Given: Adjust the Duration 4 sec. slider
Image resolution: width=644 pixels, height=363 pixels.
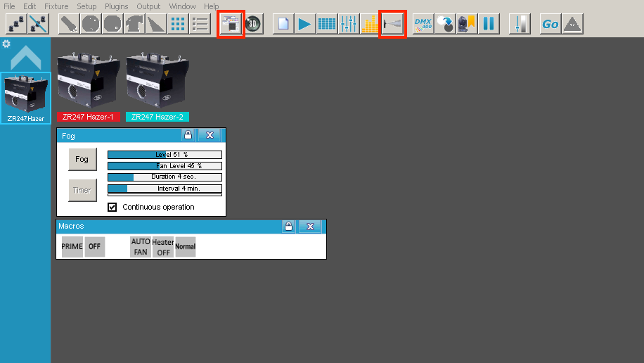Looking at the screenshot, I should click(165, 177).
